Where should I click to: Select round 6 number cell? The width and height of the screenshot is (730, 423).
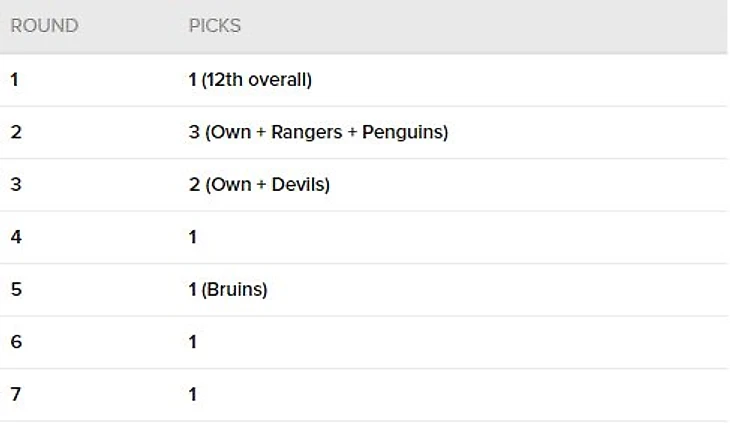[15, 342]
